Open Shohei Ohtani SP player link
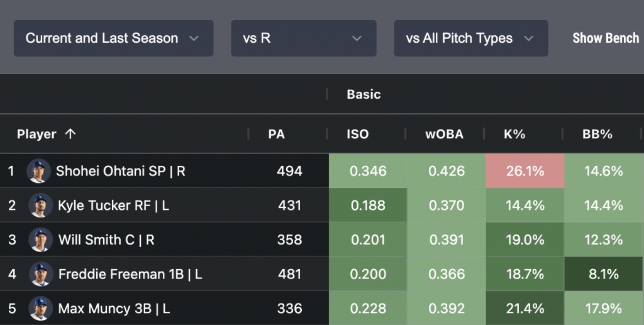Image resolution: width=644 pixels, height=325 pixels. (111, 171)
